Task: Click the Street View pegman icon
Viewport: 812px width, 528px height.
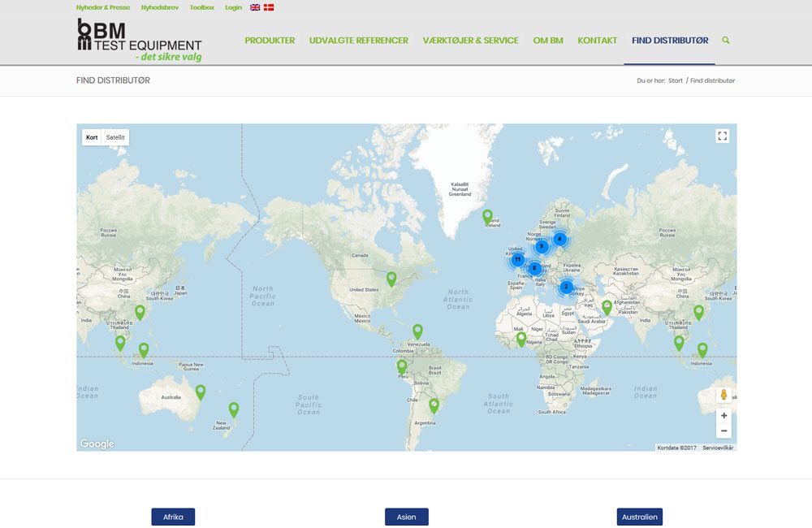Action: click(723, 395)
